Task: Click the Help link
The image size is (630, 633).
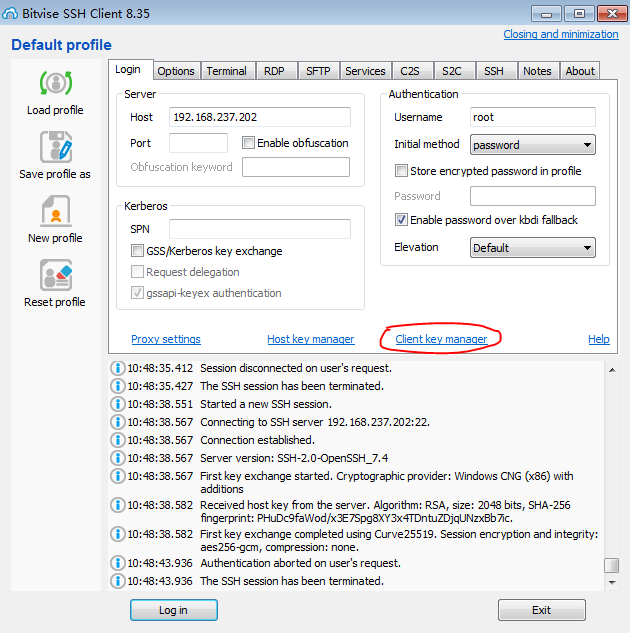Action: click(x=599, y=339)
